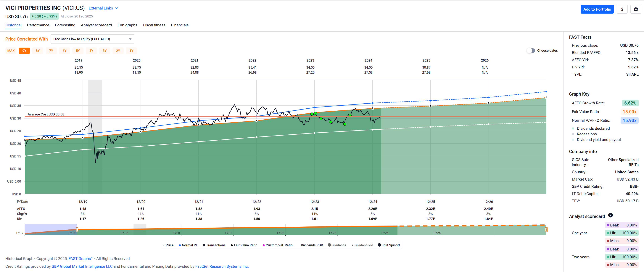Open the settings gear icon
The image size is (644, 275).
pyautogui.click(x=636, y=9)
